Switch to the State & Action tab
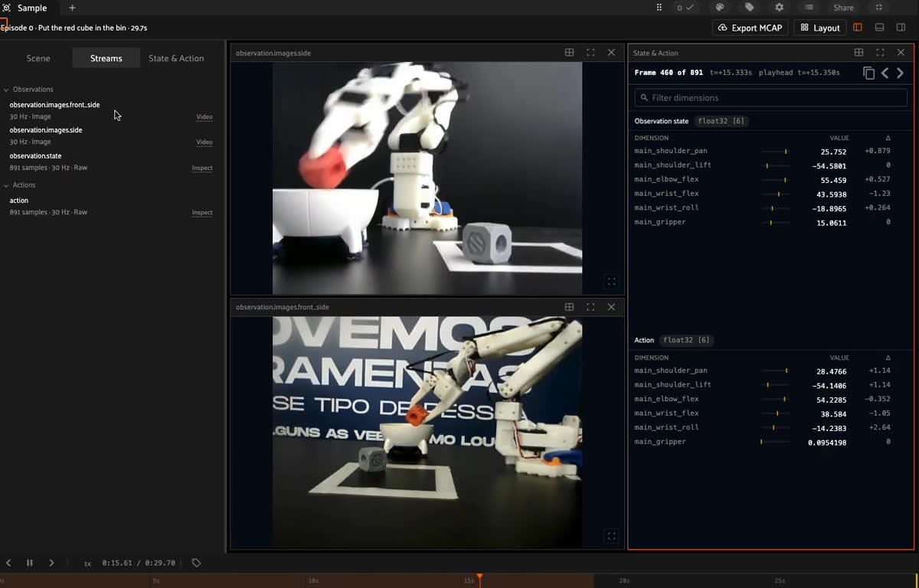Image resolution: width=919 pixels, height=588 pixels. [x=176, y=58]
